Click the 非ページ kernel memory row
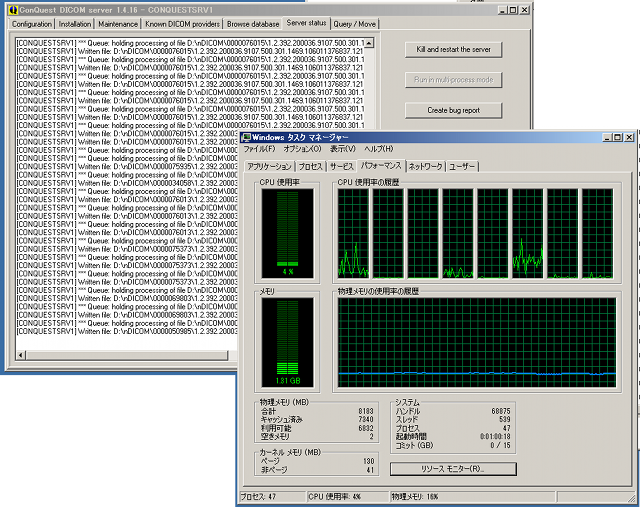The height and width of the screenshot is (507, 640). point(317,470)
